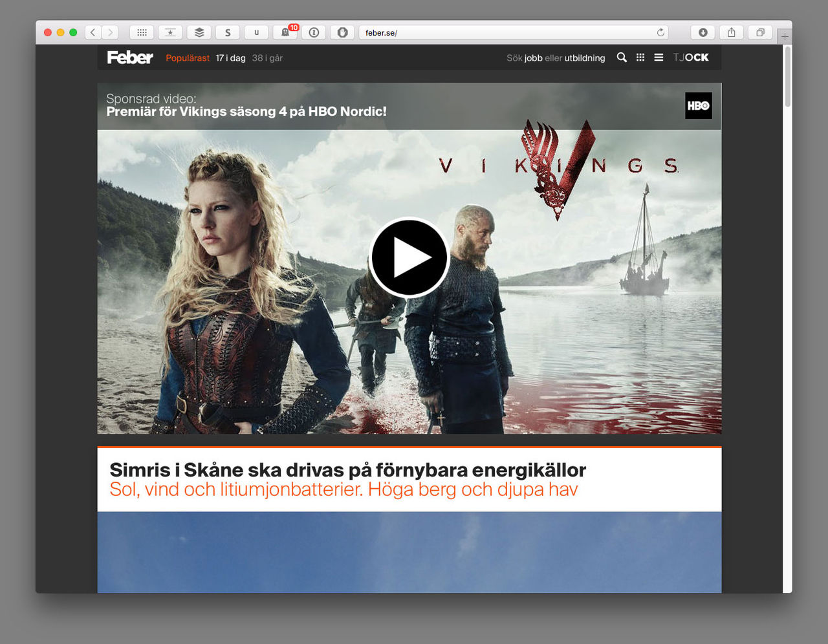Close the Safari window
Image resolution: width=828 pixels, height=644 pixels.
pos(48,32)
